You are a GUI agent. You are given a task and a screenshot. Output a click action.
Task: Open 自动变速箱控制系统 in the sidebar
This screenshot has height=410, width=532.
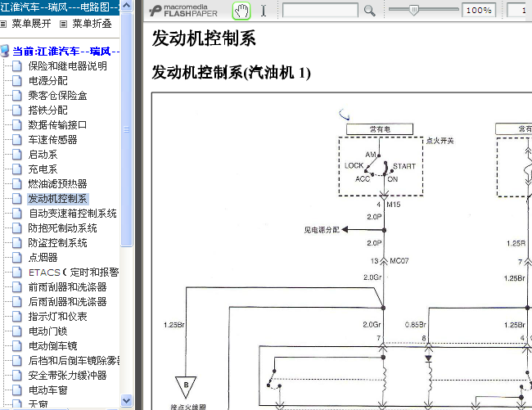(x=72, y=214)
